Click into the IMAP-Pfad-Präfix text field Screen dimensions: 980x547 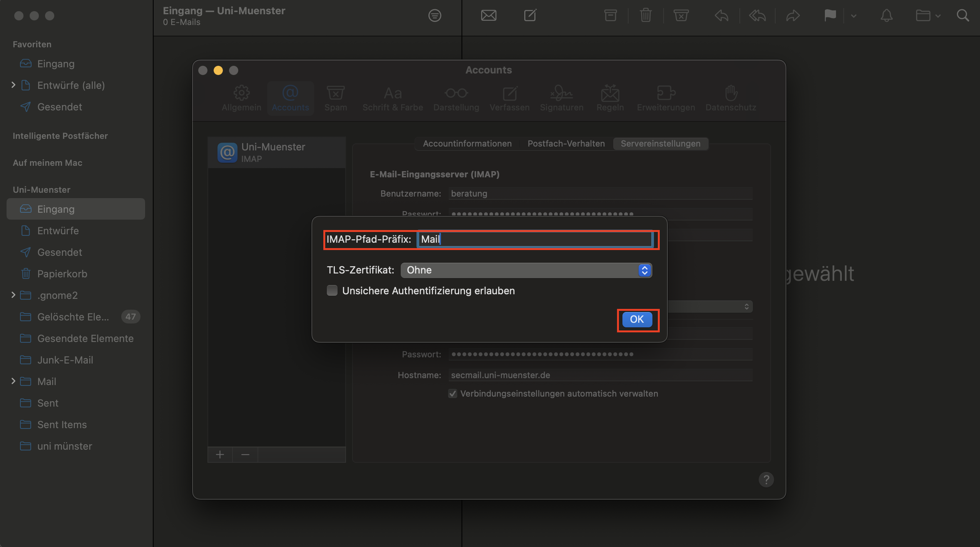click(535, 239)
